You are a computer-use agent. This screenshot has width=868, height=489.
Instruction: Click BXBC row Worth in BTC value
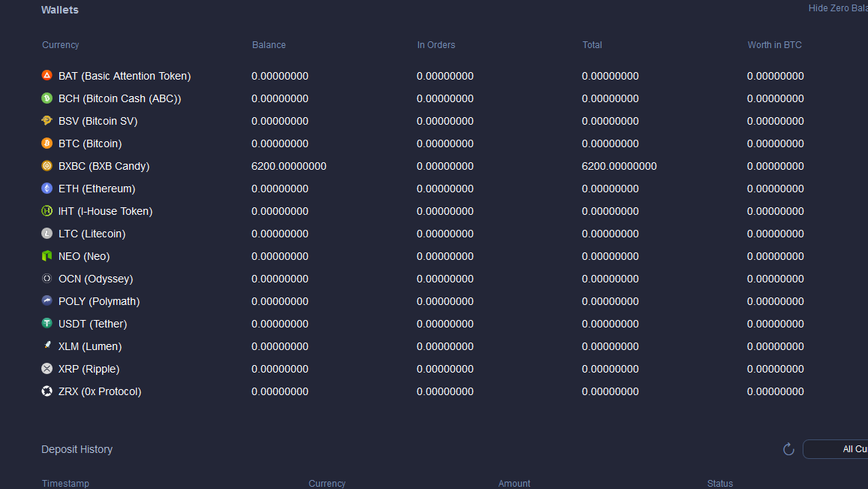point(776,166)
